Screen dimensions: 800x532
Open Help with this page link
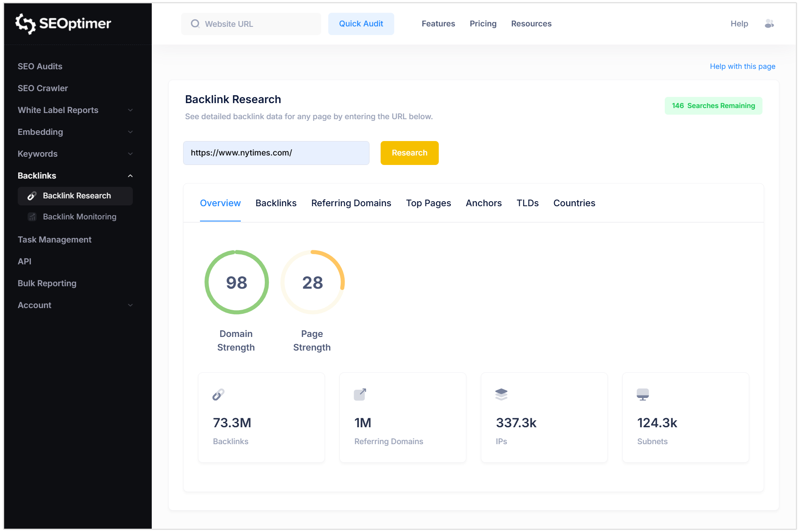point(743,66)
